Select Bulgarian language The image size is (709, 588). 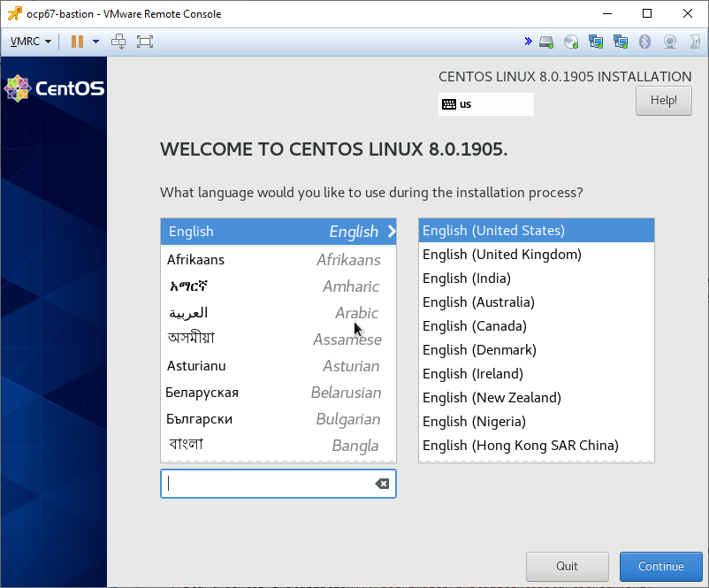[x=278, y=419]
